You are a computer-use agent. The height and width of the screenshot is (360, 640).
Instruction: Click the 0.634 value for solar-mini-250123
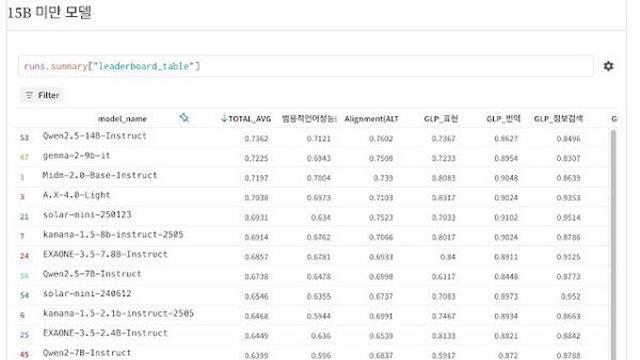click(320, 218)
